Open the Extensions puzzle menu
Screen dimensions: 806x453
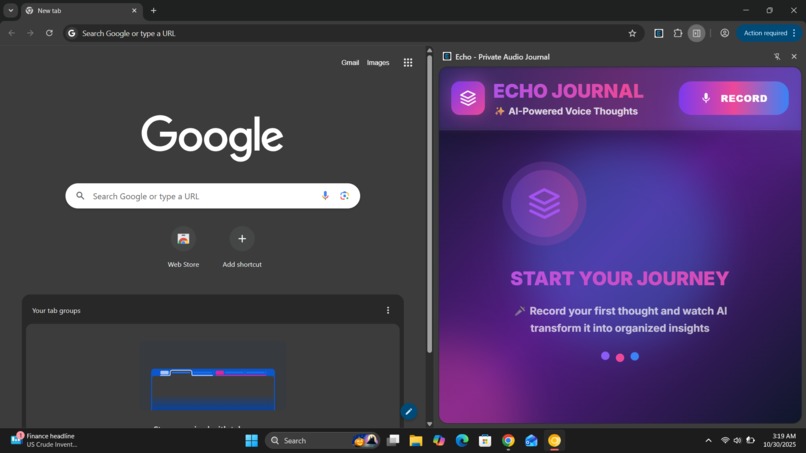(x=677, y=33)
